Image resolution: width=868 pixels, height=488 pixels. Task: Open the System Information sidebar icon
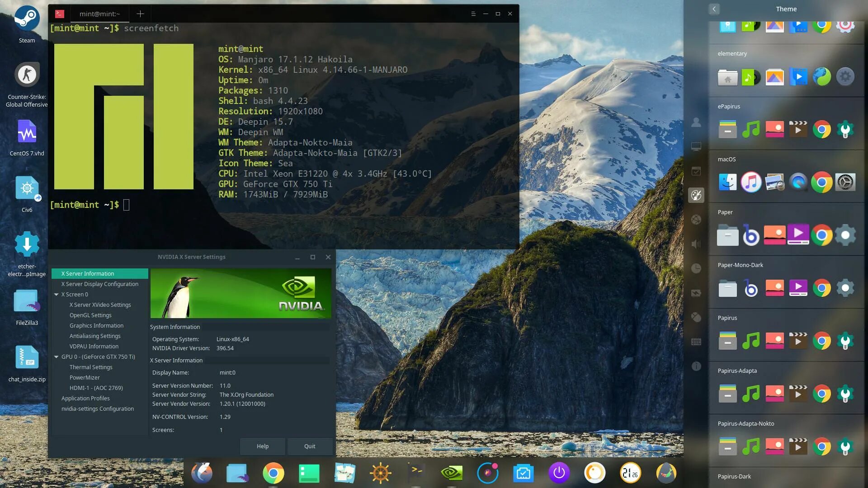696,366
